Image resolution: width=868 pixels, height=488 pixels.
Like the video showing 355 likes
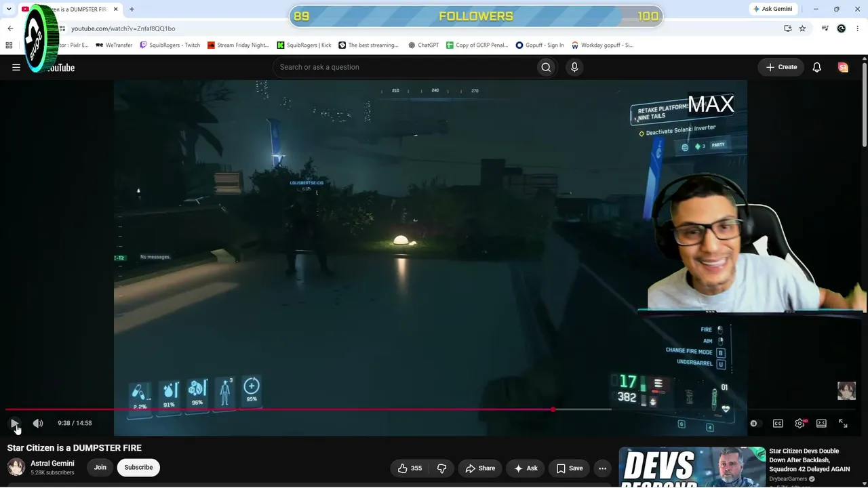coord(410,468)
